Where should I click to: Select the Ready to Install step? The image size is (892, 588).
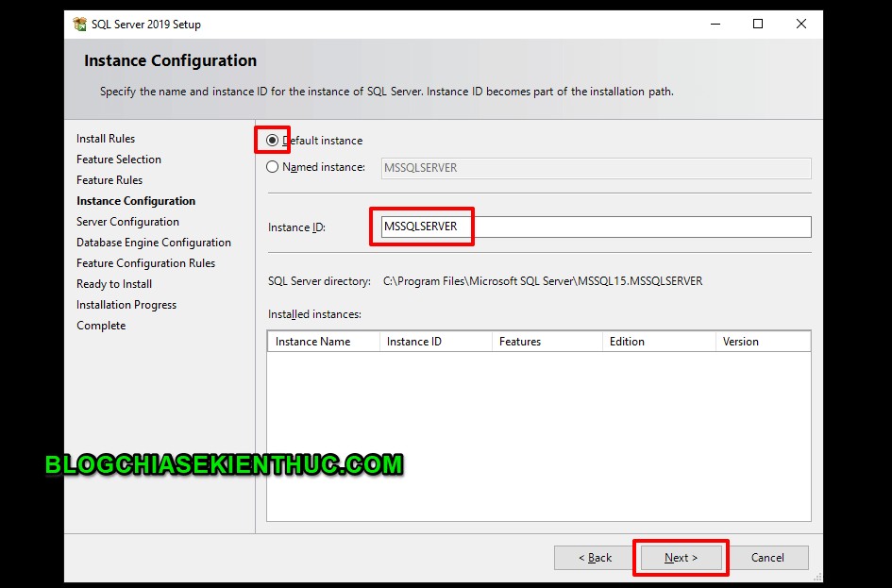[x=113, y=283]
